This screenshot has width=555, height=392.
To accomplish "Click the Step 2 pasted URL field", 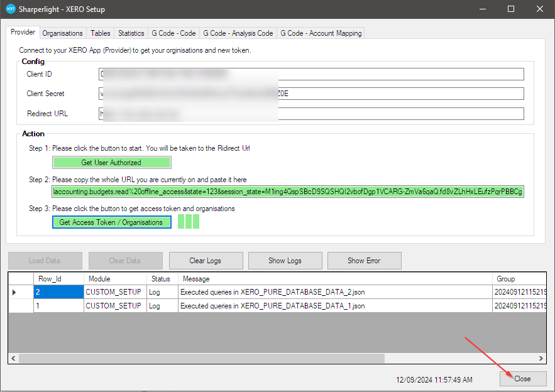I will coord(287,192).
